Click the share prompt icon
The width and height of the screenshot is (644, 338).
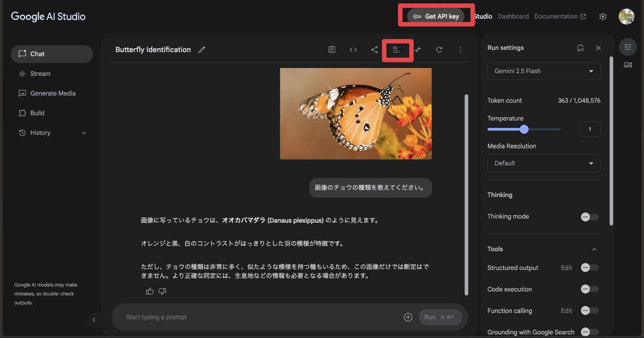point(374,49)
